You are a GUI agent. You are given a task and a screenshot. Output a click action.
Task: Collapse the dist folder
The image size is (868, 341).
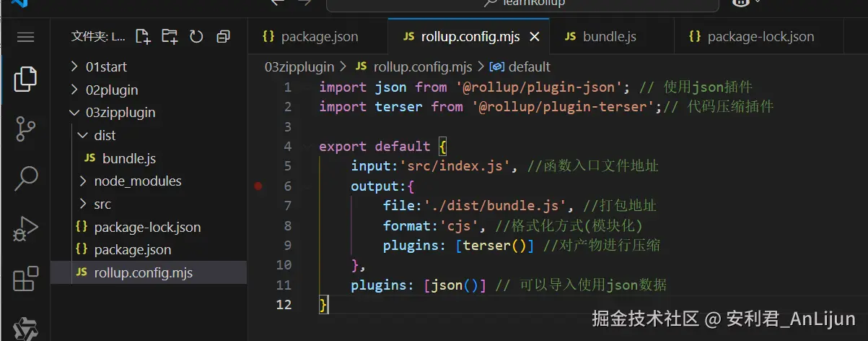pyautogui.click(x=149, y=135)
